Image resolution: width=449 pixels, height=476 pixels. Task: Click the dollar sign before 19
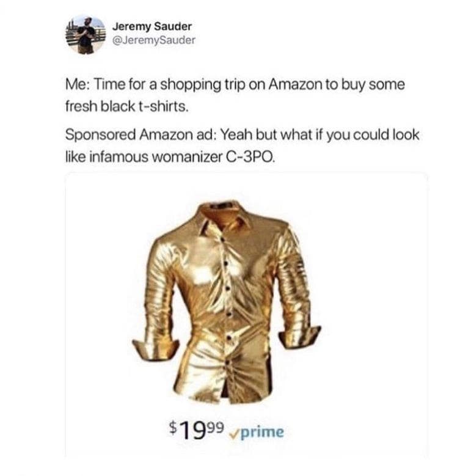[173, 427]
